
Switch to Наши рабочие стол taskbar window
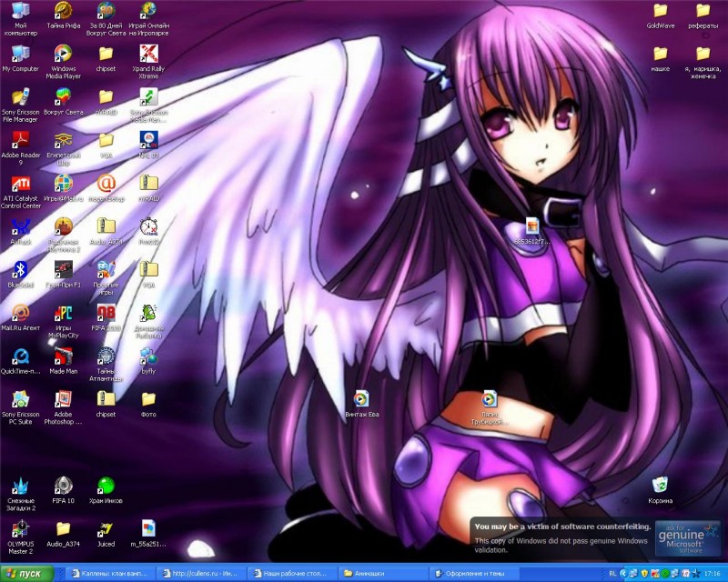point(293,574)
